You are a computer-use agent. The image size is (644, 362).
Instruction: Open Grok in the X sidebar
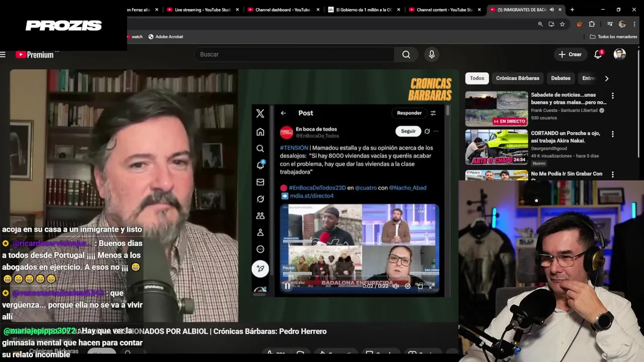pos(260,199)
